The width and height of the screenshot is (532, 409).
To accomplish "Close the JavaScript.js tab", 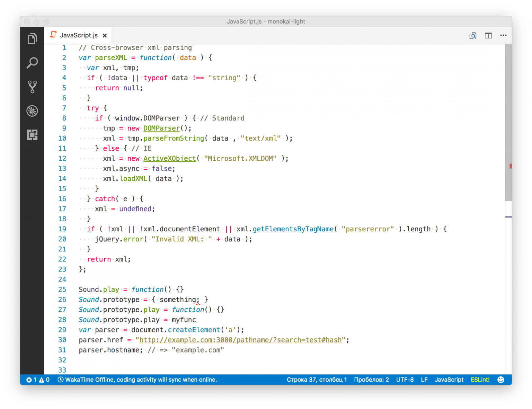I will [105, 35].
